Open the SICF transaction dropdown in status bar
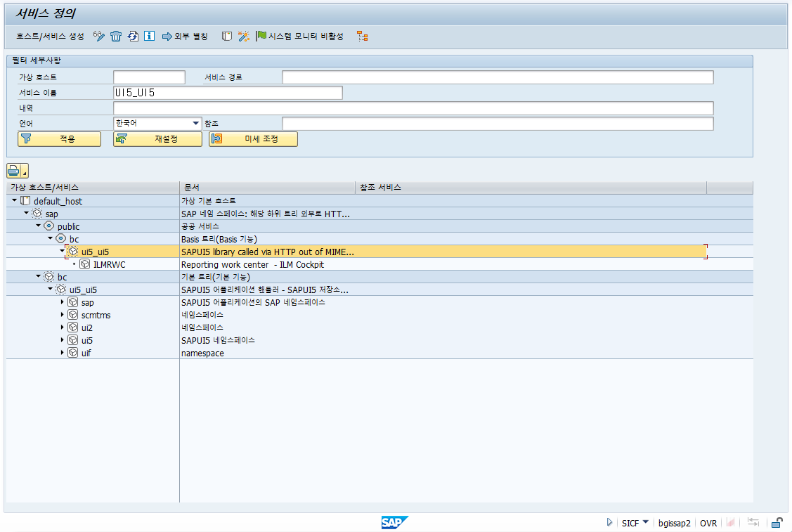This screenshot has width=792, height=532. [646, 522]
